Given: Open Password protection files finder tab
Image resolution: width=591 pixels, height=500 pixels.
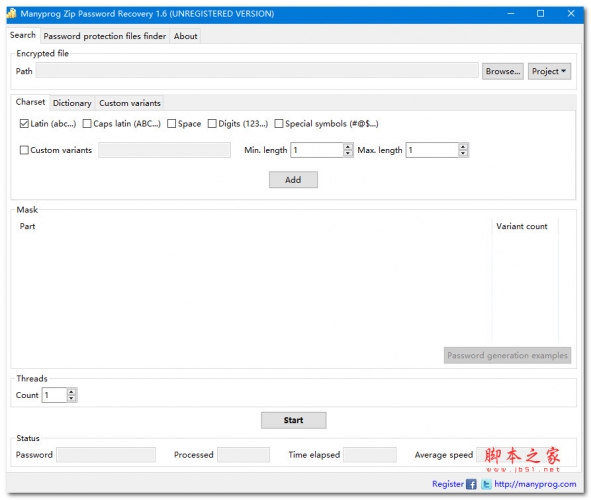Looking at the screenshot, I should tap(105, 36).
